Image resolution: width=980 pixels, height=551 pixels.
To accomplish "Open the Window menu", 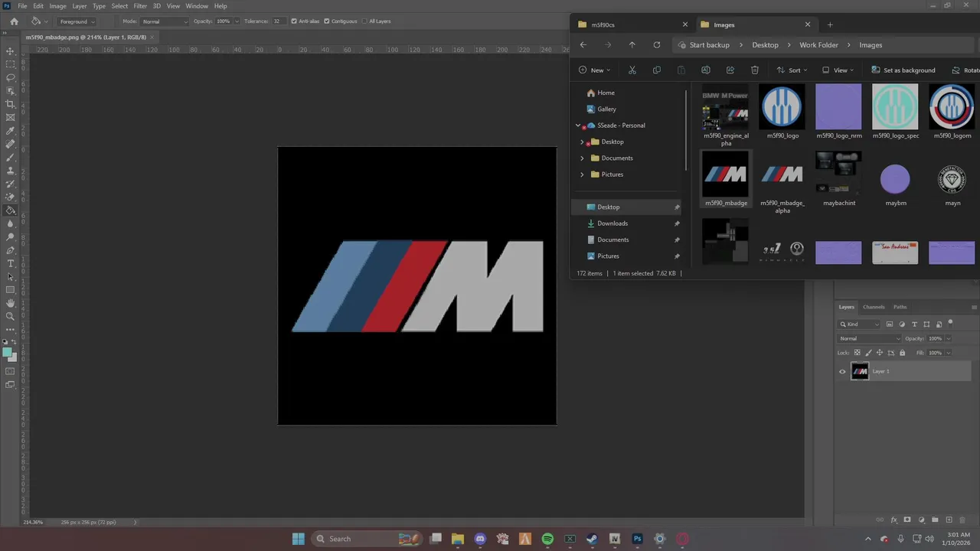I will coord(197,6).
